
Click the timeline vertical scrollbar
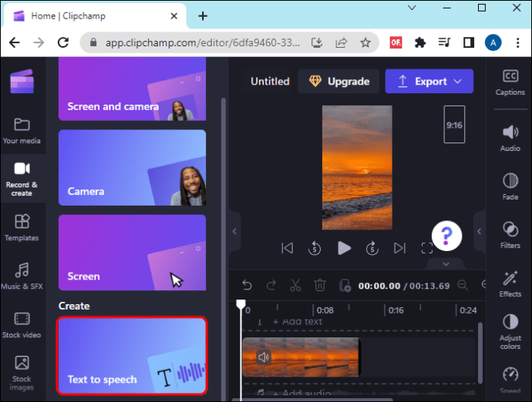pyautogui.click(x=480, y=353)
